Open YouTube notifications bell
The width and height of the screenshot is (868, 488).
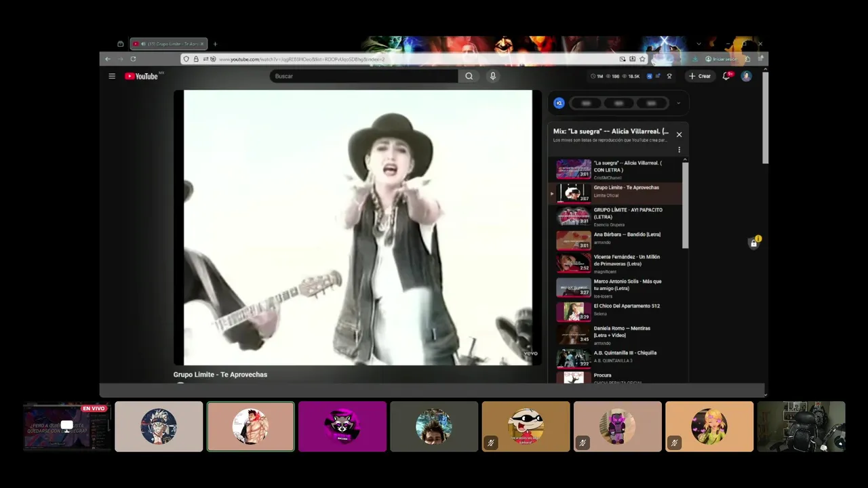[x=726, y=76]
